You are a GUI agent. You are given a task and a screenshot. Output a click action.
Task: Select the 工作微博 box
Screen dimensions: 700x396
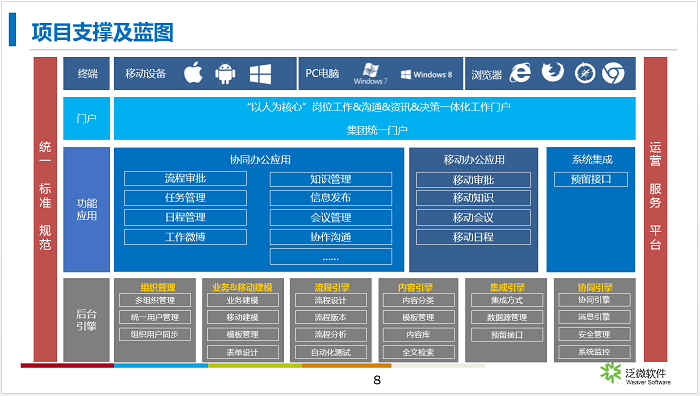pos(185,237)
